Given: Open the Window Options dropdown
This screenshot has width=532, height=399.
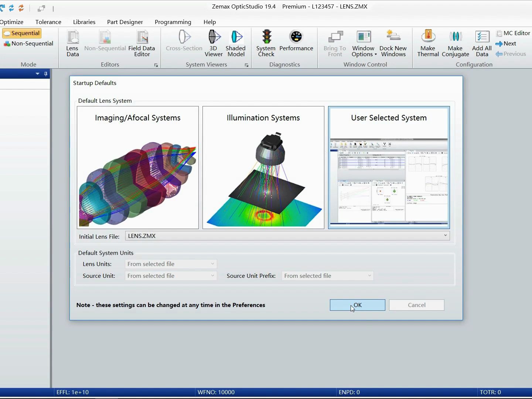Looking at the screenshot, I should click(x=364, y=44).
